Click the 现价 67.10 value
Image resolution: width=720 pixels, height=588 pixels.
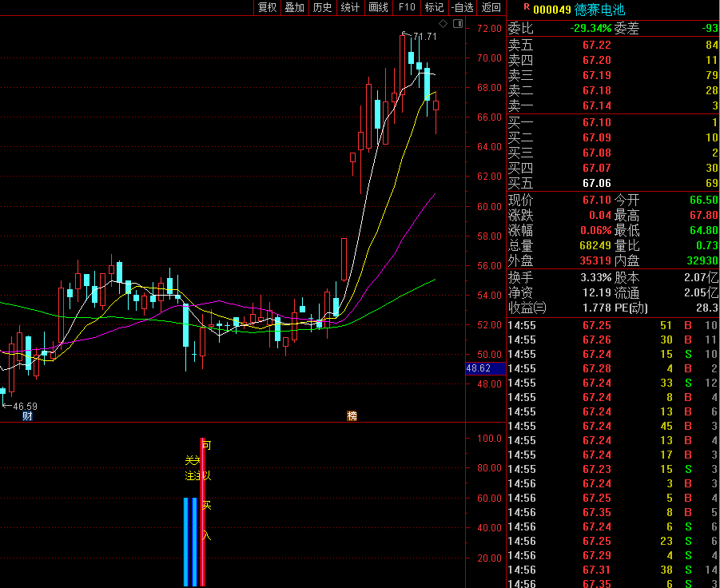(x=597, y=201)
